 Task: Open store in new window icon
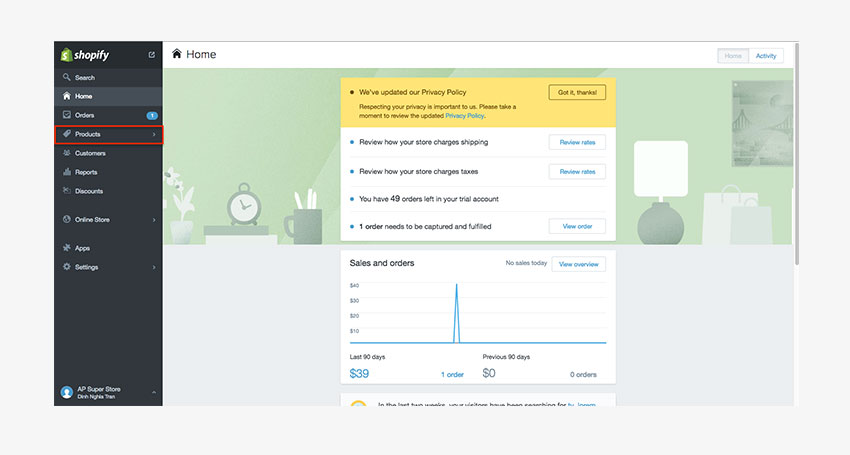(x=152, y=55)
